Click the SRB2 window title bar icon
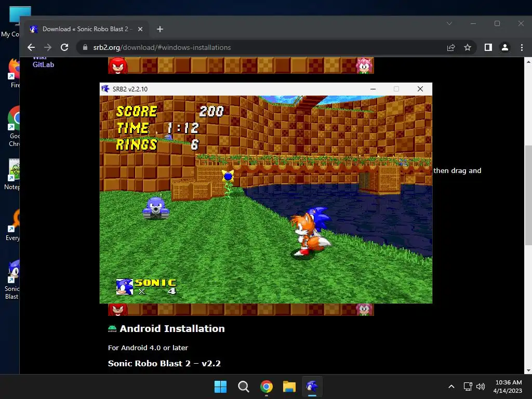The image size is (532, 399). click(105, 89)
